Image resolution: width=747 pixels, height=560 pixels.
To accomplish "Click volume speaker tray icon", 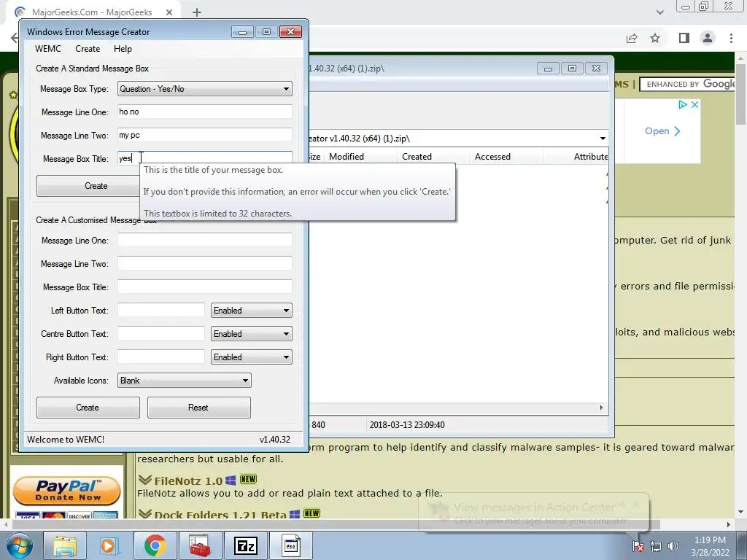I will [673, 546].
